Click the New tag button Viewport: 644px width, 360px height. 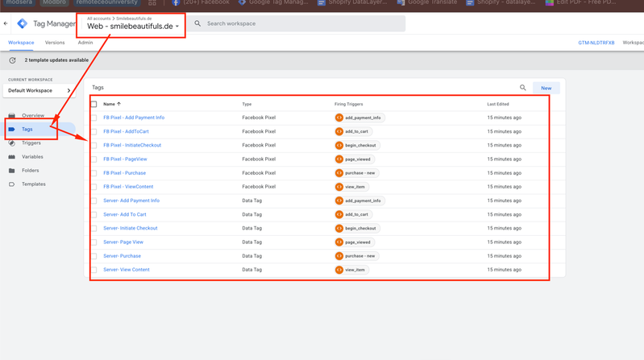coord(546,88)
